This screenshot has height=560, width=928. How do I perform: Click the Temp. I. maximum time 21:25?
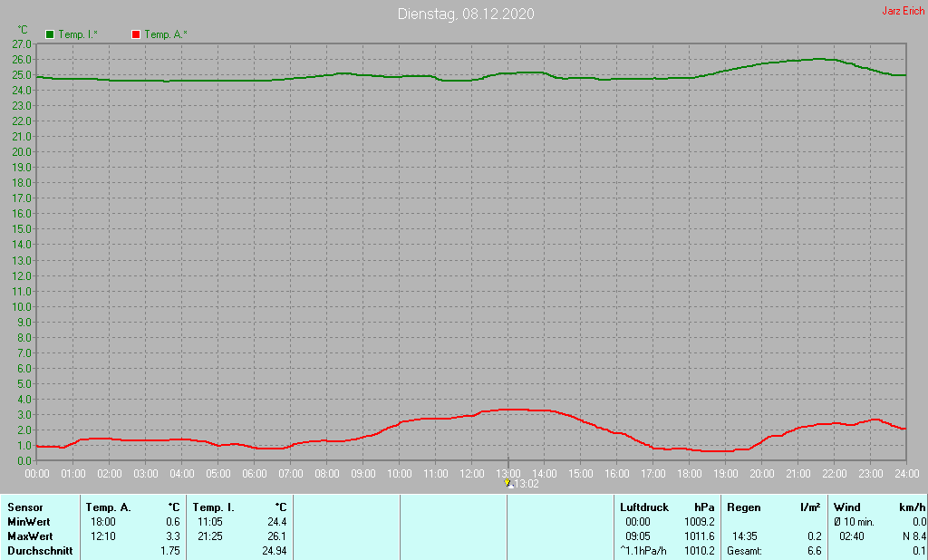tap(210, 536)
